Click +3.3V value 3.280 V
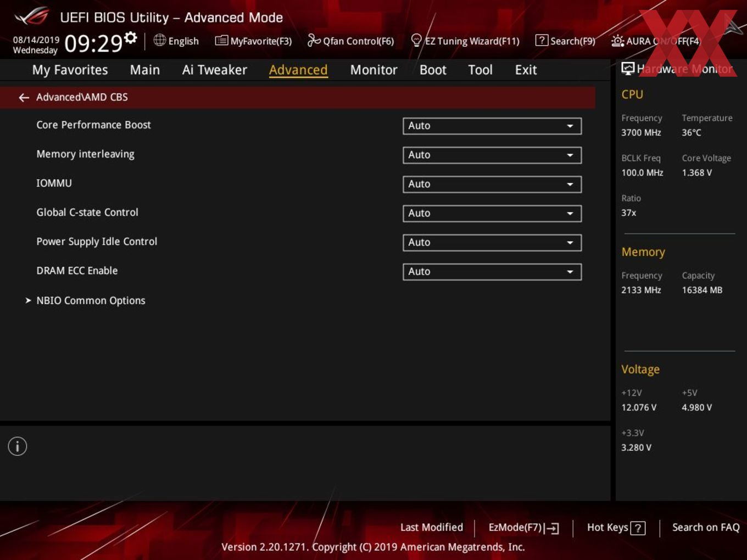This screenshot has width=747, height=560. (x=636, y=448)
